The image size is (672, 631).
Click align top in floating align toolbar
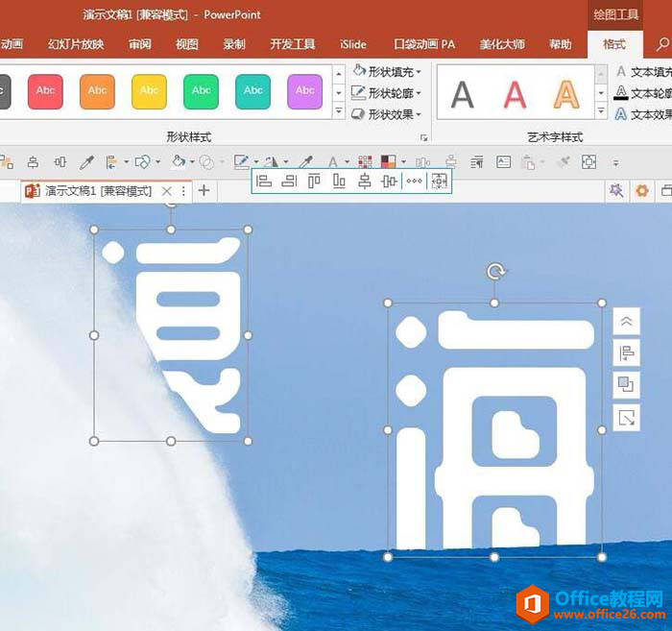point(314,182)
